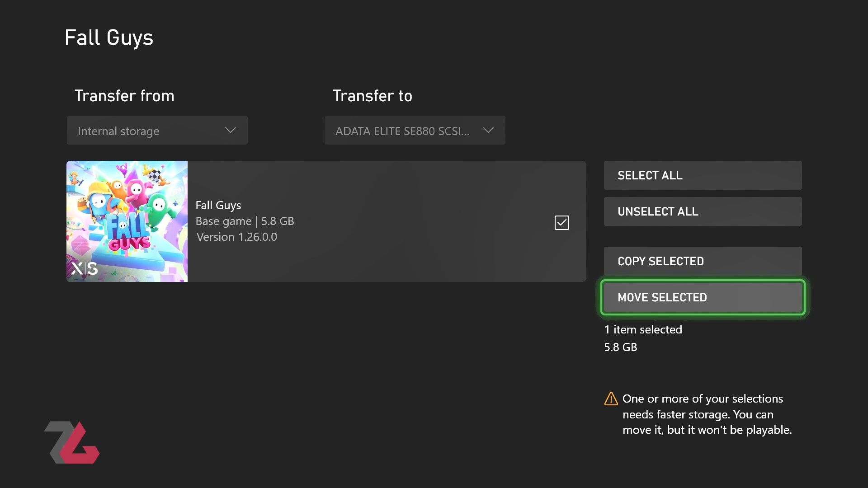Open the Transfer to ADATA ELITE dropdown
The height and width of the screenshot is (488, 868).
click(415, 130)
